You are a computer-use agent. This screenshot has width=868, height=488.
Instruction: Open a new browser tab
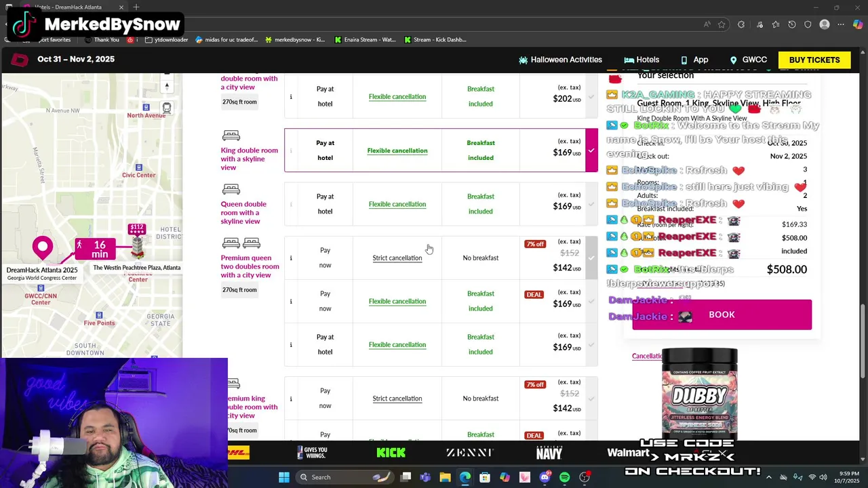coord(136,7)
